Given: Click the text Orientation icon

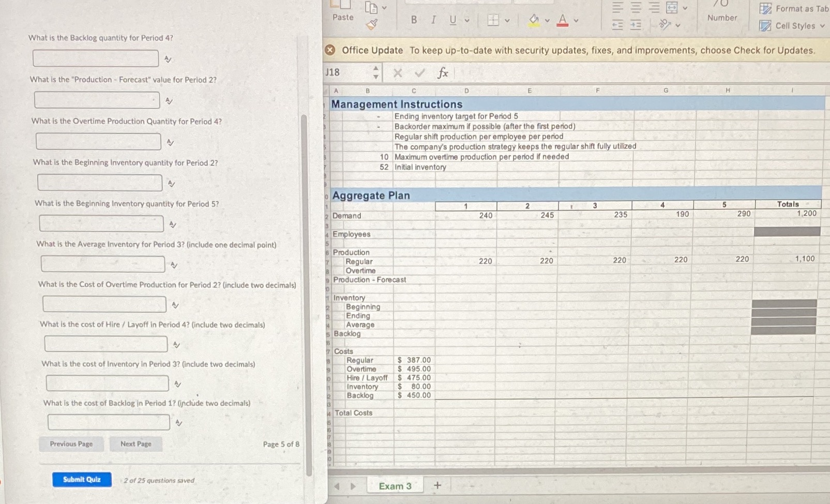Looking at the screenshot, I should (x=666, y=24).
